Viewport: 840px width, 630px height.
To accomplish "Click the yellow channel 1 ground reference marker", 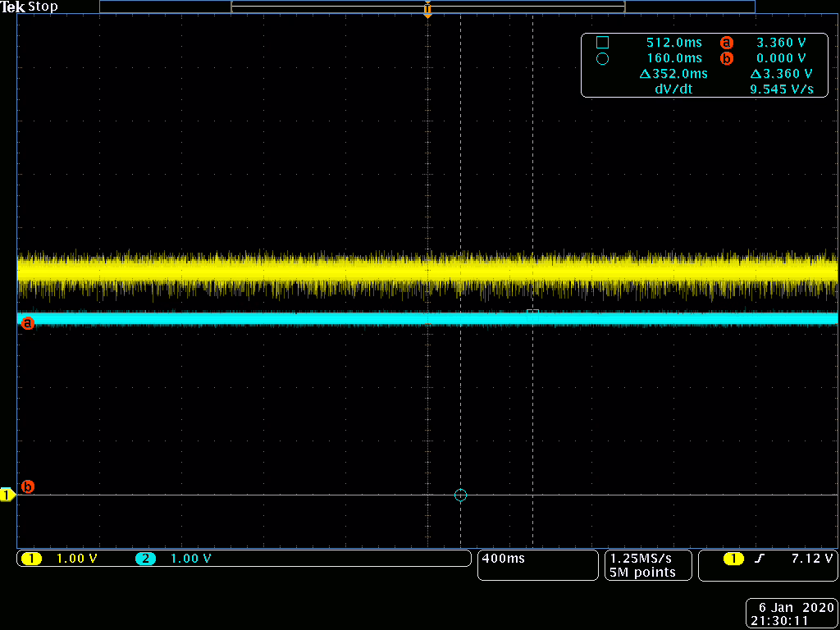I will click(7, 495).
